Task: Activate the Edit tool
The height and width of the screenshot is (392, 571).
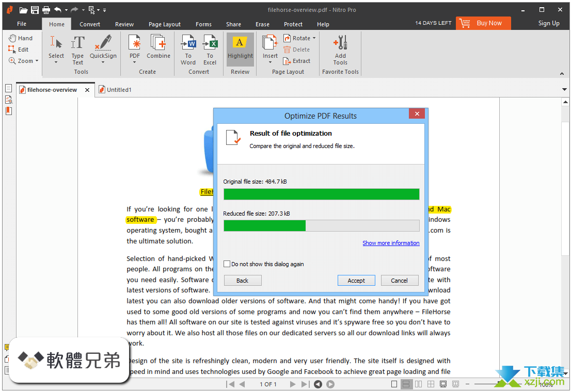Action: [19, 50]
